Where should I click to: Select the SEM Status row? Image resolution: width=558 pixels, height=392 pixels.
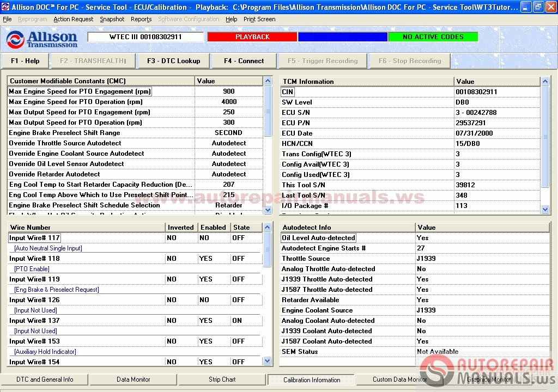(x=415, y=352)
